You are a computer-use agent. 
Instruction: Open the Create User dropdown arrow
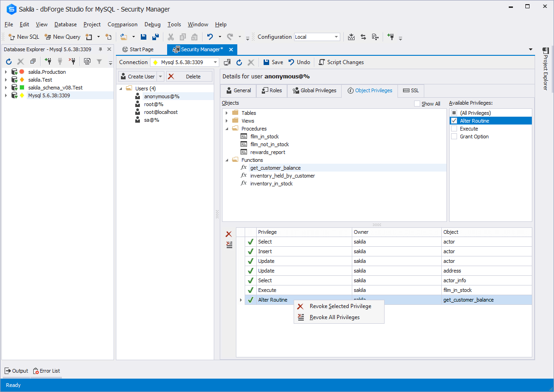coord(161,77)
